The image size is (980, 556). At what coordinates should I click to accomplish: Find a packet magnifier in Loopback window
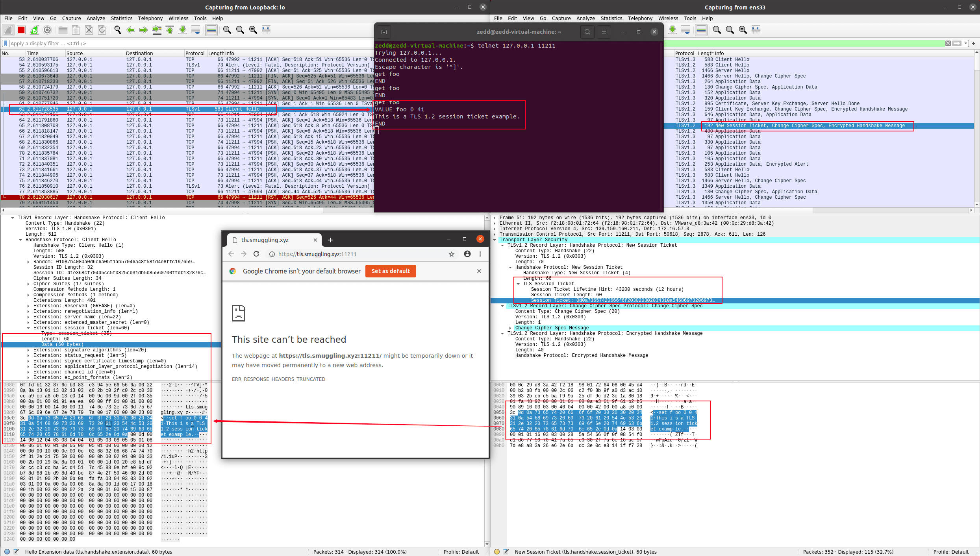[118, 30]
